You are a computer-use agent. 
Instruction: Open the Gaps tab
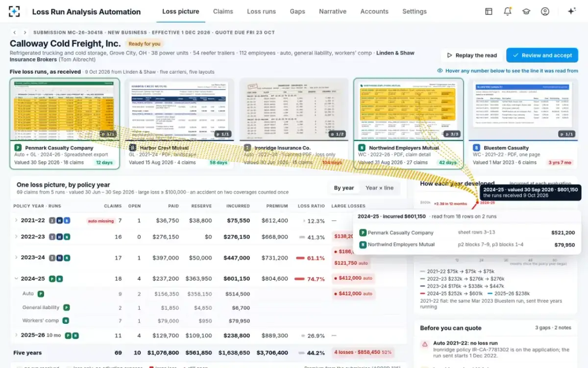click(297, 11)
